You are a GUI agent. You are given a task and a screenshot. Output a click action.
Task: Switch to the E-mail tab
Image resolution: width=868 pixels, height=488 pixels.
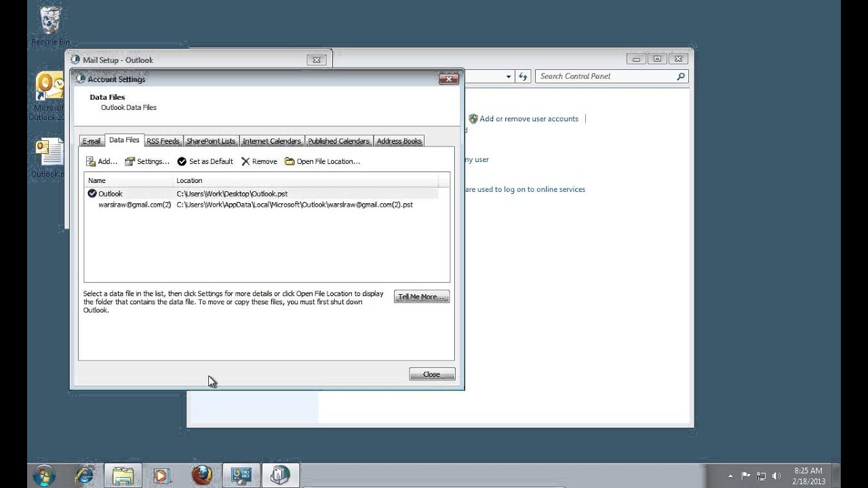(x=92, y=141)
